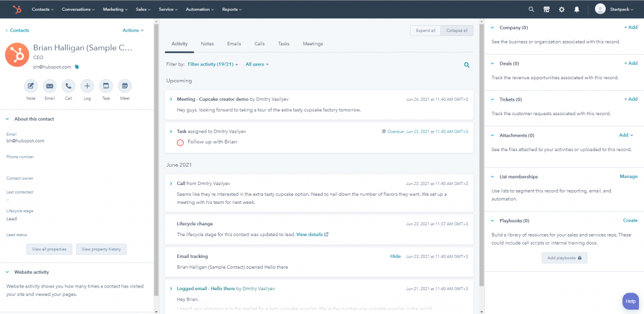Collapse the Website activity section
This screenshot has width=644, height=314.
point(8,272)
